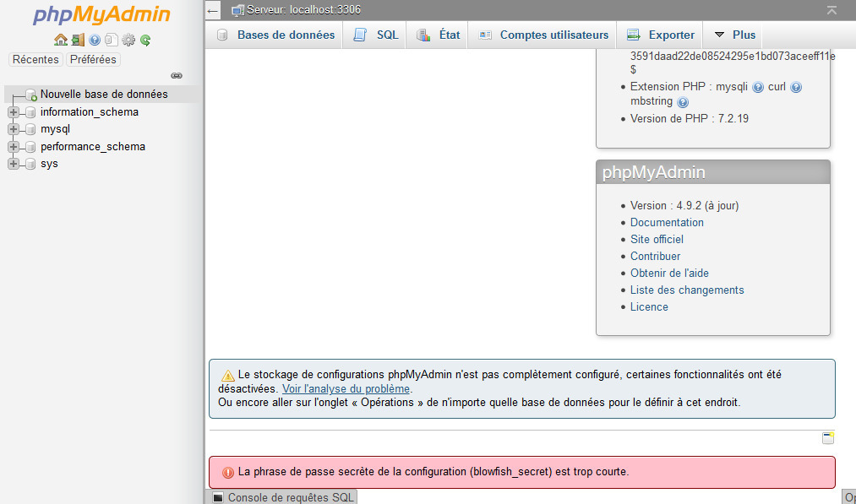
Task: Click the database icon beside sys
Action: pyautogui.click(x=30, y=164)
